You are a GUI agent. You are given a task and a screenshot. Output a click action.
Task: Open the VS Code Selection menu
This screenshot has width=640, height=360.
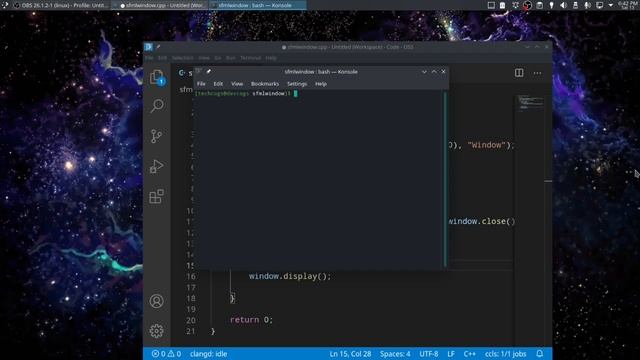tap(182, 58)
